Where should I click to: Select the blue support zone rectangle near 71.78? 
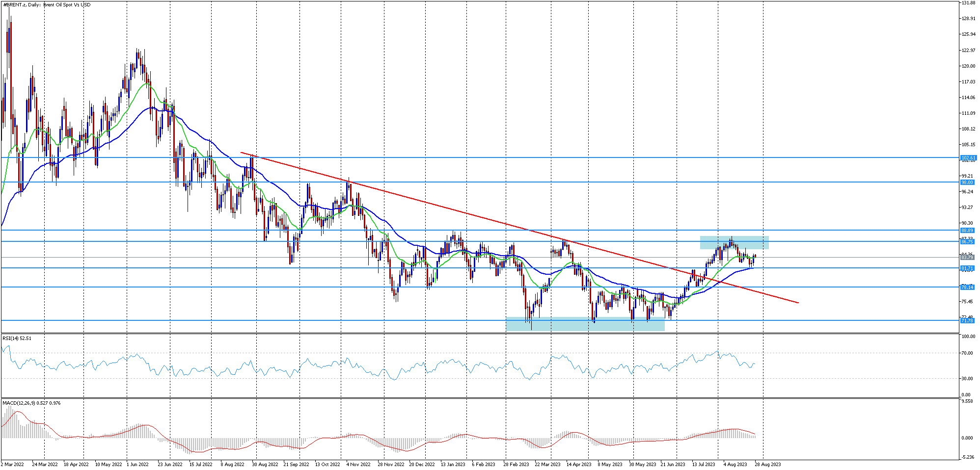pos(585,325)
